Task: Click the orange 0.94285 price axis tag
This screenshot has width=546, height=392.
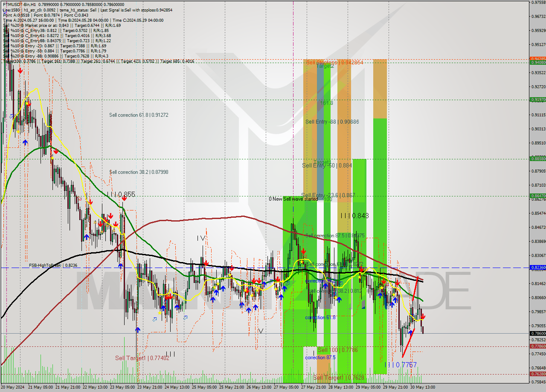Action: pos(538,59)
